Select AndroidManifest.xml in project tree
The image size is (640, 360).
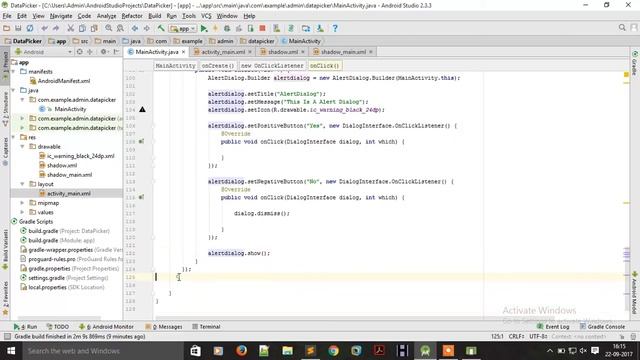click(64, 81)
